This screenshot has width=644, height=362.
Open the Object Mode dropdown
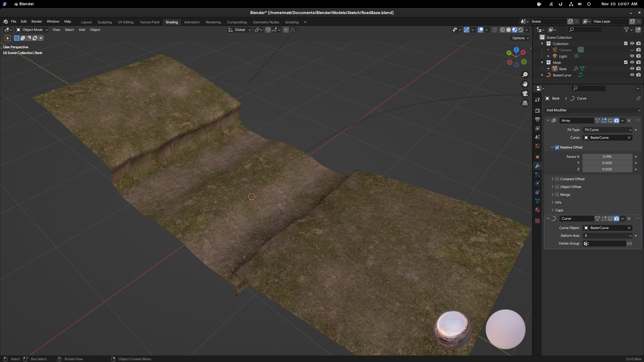32,30
